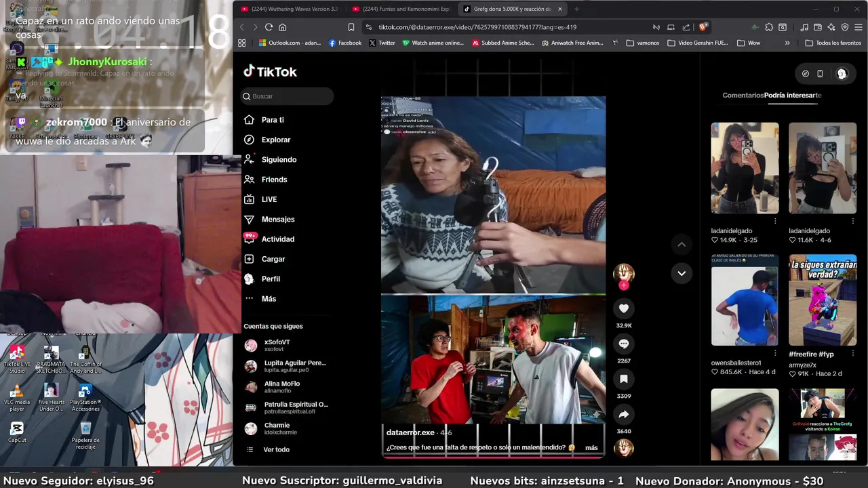Click the browser home button
868x488 pixels.
coord(283,27)
